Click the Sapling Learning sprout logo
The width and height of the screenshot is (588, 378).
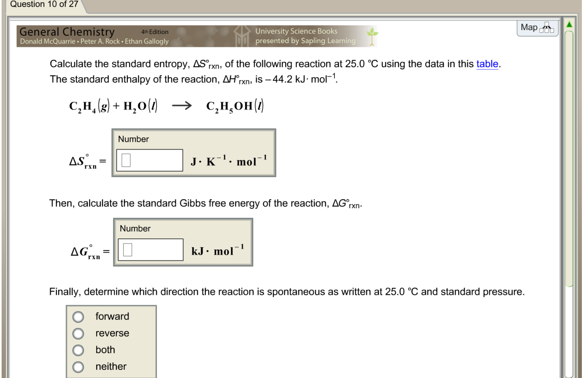click(x=372, y=36)
